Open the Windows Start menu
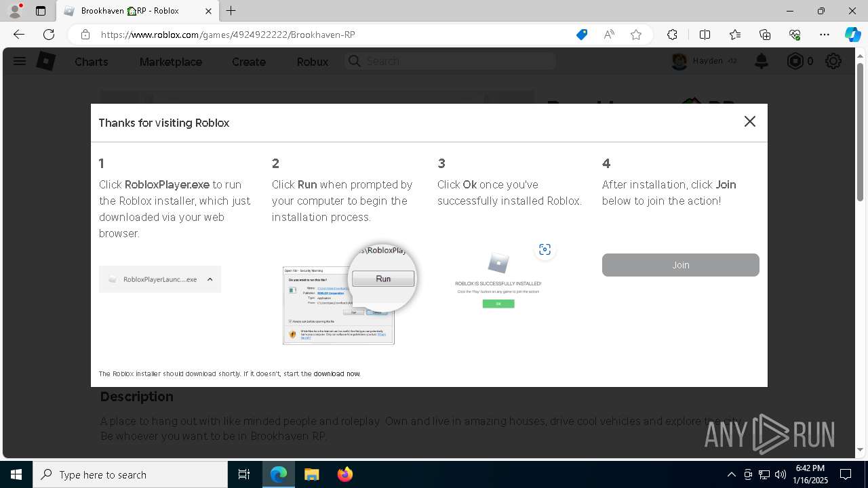Screen dimensions: 868x488 tap(16, 474)
